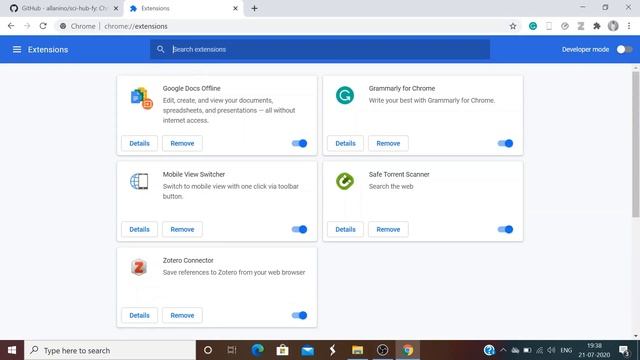The height and width of the screenshot is (360, 640).
Task: Open Details for Zotero Connector
Action: point(140,316)
